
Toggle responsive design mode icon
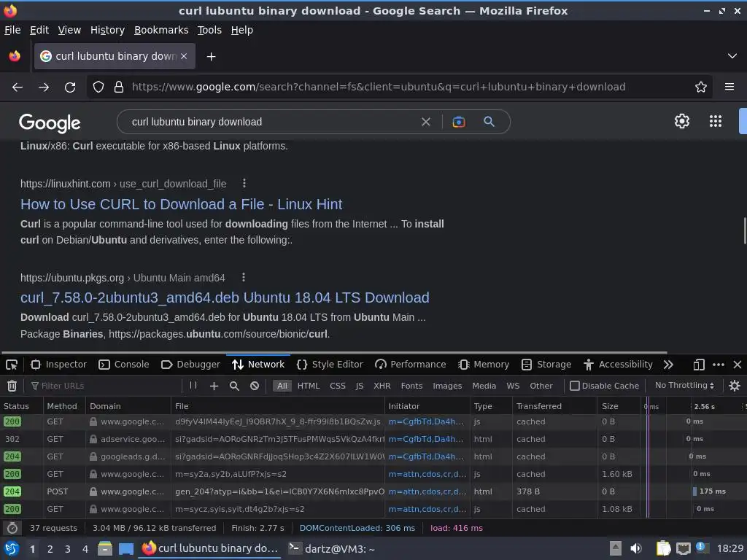tap(698, 365)
